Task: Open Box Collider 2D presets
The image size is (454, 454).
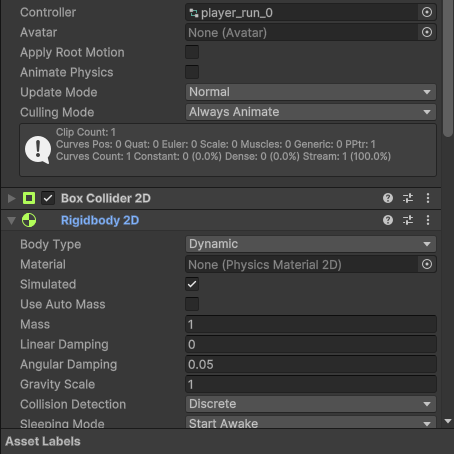Action: click(408, 198)
